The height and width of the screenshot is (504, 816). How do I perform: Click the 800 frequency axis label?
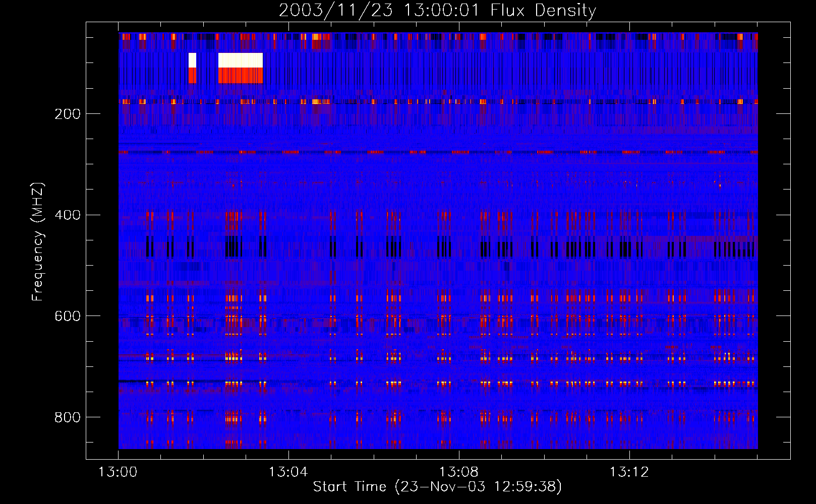tap(67, 417)
